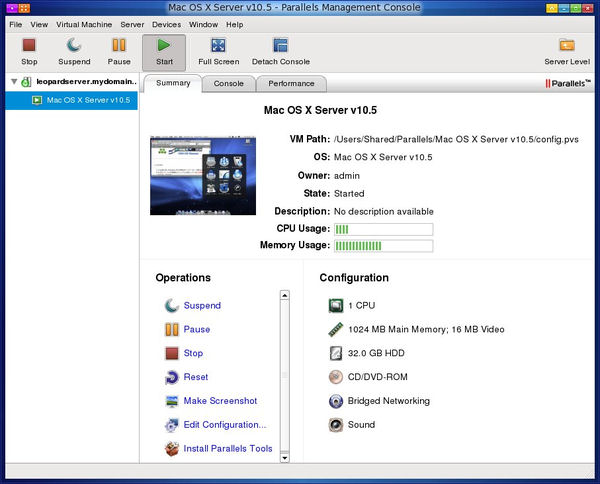Click the 32.0 GB HDD disk icon
This screenshot has height=484, width=600.
click(336, 353)
